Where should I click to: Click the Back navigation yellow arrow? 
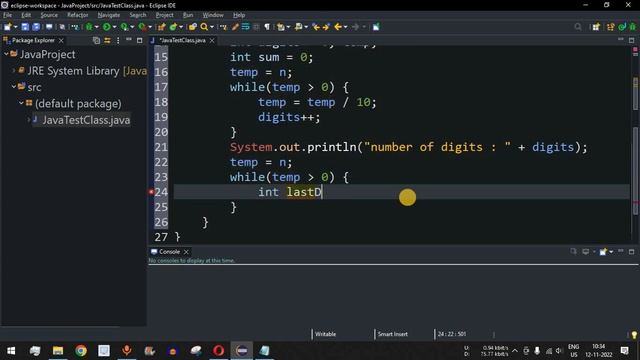point(338,27)
